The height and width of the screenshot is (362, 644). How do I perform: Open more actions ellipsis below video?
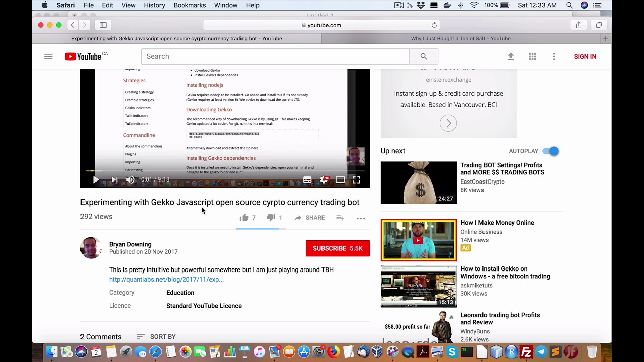tap(361, 218)
